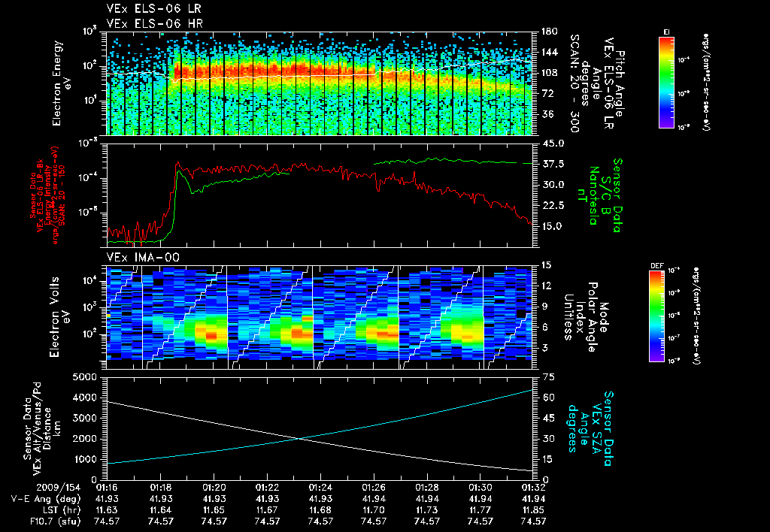Click the 'V-E Ang (deg)' row label

tap(46, 499)
